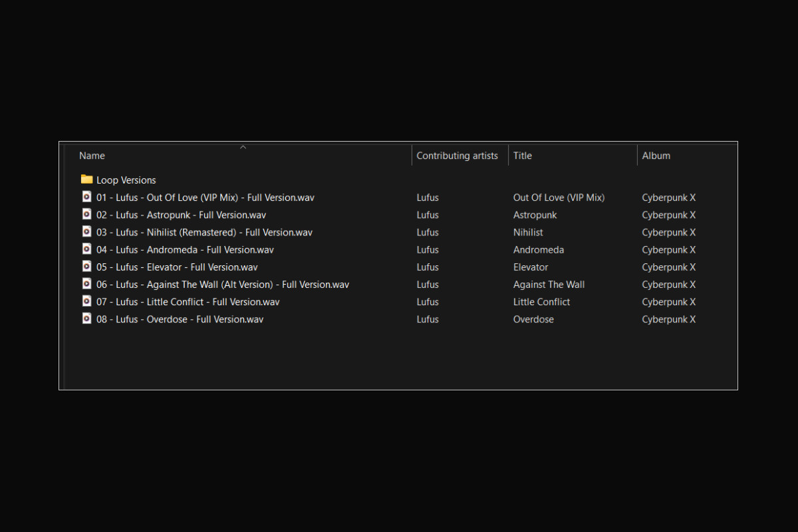Click the audio file icon for Nihilist (Remastered)
The image size is (798, 532).
click(86, 232)
